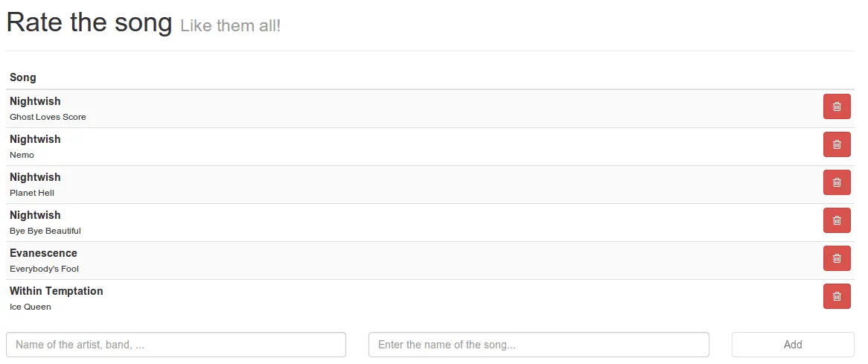This screenshot has height=364, width=868.
Task: Click the Song column header
Action: (x=23, y=77)
